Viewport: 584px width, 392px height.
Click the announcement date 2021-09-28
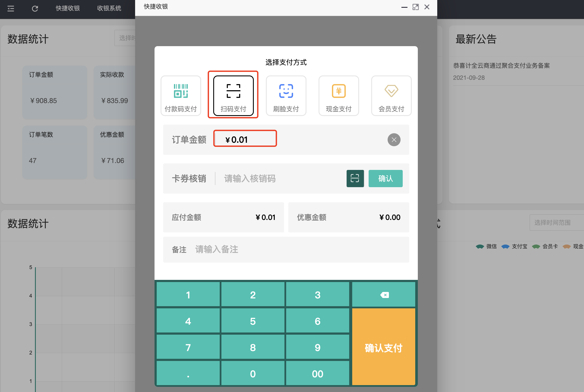[469, 78]
